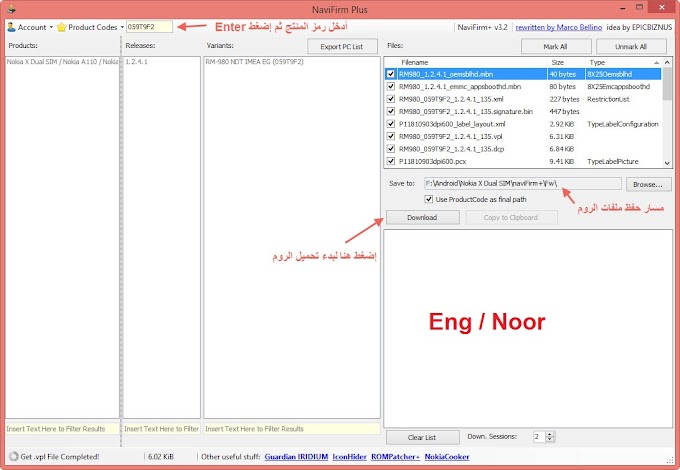This screenshot has width=680, height=470.
Task: Open the Account dropdown arrow
Action: [51, 27]
